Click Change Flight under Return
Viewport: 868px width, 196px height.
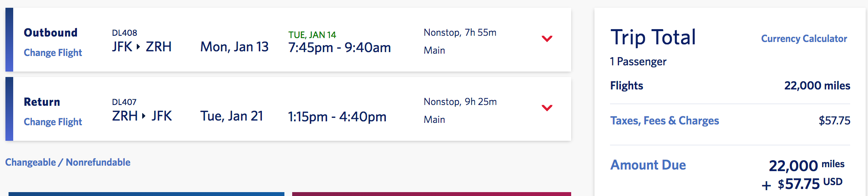pos(53,122)
